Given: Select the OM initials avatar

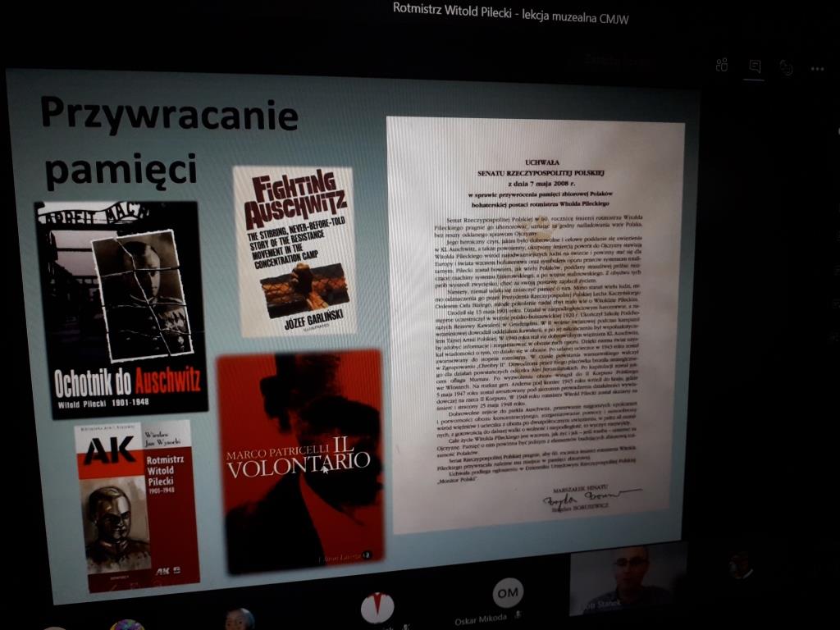Looking at the screenshot, I should pos(508,593).
